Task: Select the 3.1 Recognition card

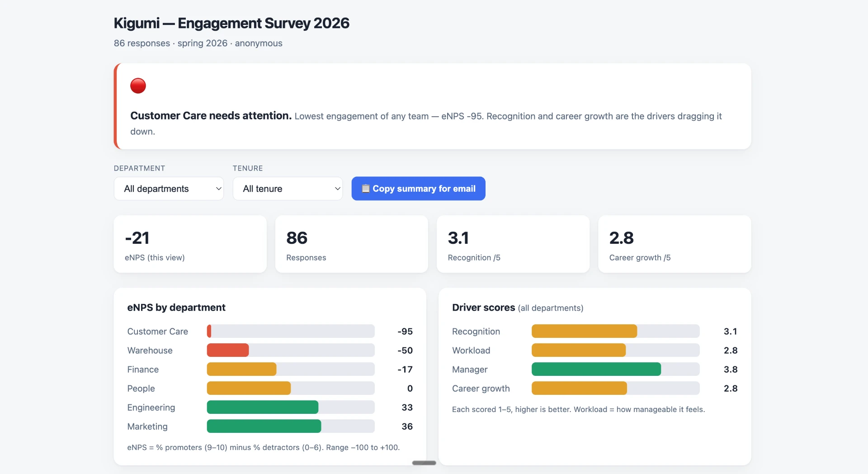Action: click(x=513, y=244)
